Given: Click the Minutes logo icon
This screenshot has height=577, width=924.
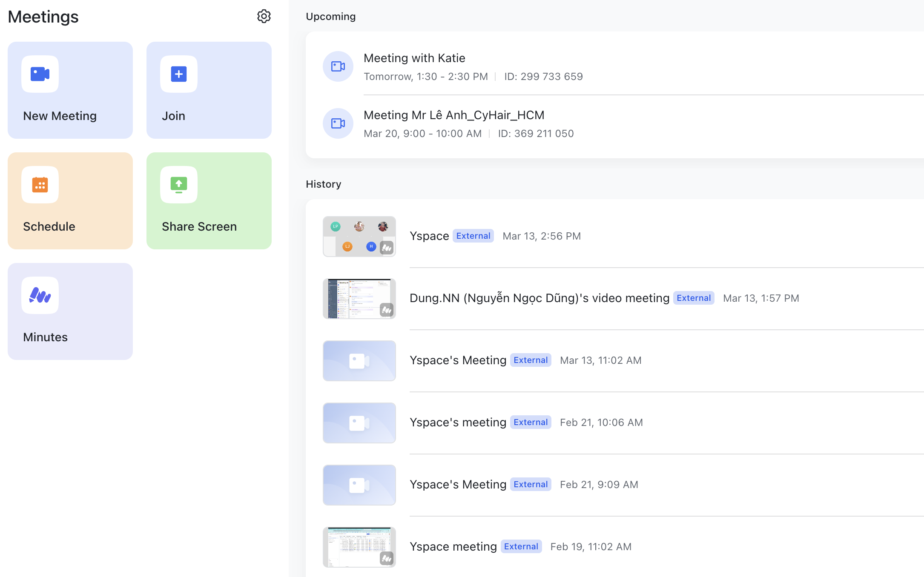Looking at the screenshot, I should point(40,295).
